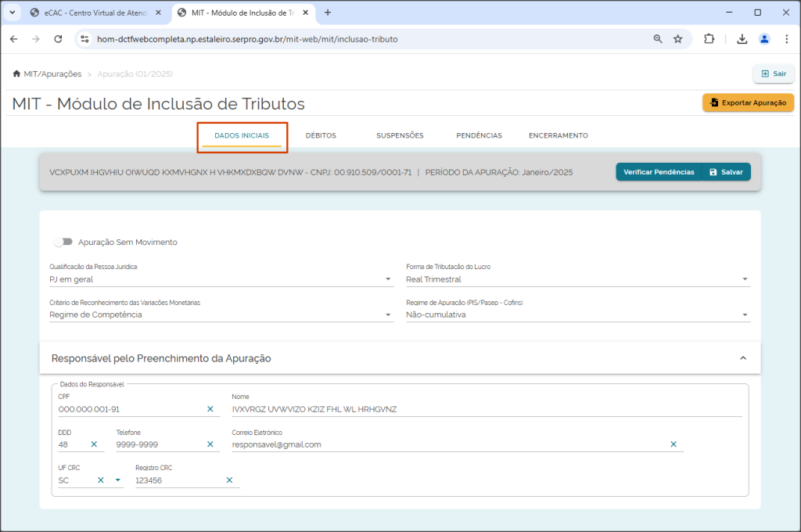Click the Exportar Apuração button
Image resolution: width=801 pixels, height=532 pixels.
coord(748,102)
